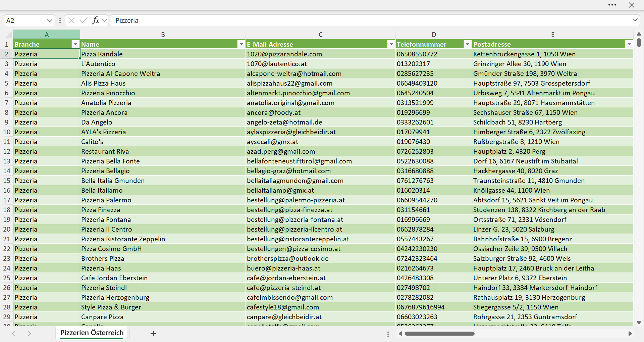Open the Branche column filter dropdown
644x342 pixels.
(x=75, y=44)
